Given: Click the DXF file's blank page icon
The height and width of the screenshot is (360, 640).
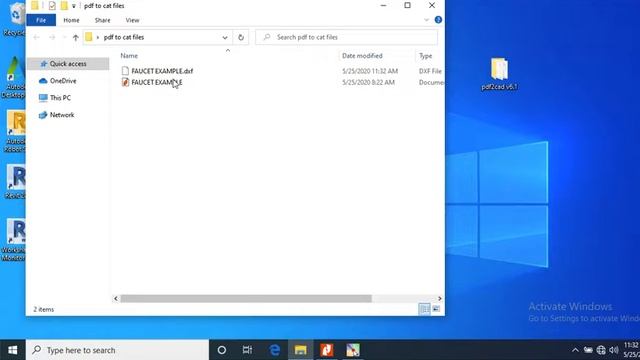Looking at the screenshot, I should tap(125, 71).
